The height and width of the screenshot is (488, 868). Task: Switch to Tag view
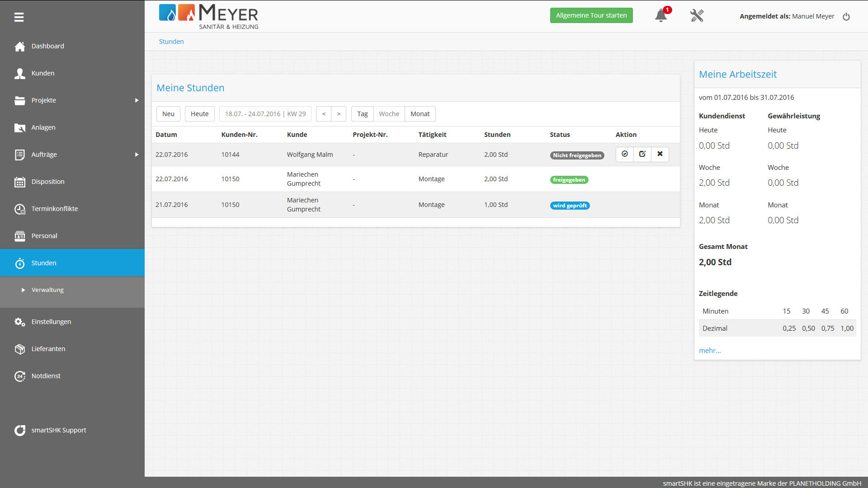click(x=363, y=114)
